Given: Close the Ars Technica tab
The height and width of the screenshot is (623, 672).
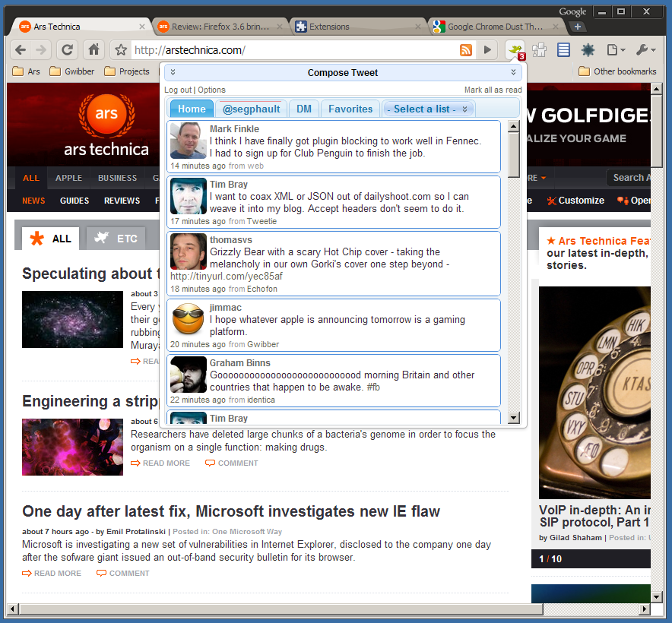Looking at the screenshot, I should [142, 27].
